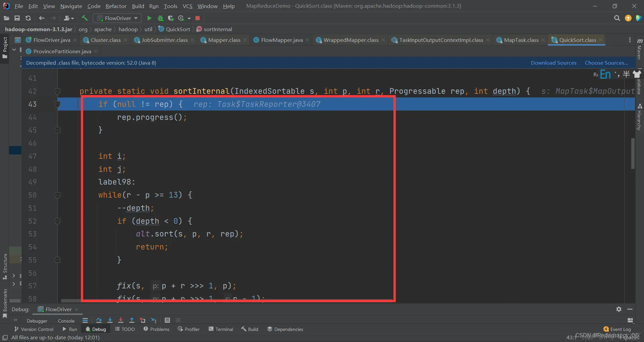Viewport: 644px width, 342px height.
Task: Open the Refactor menu
Action: (116, 6)
